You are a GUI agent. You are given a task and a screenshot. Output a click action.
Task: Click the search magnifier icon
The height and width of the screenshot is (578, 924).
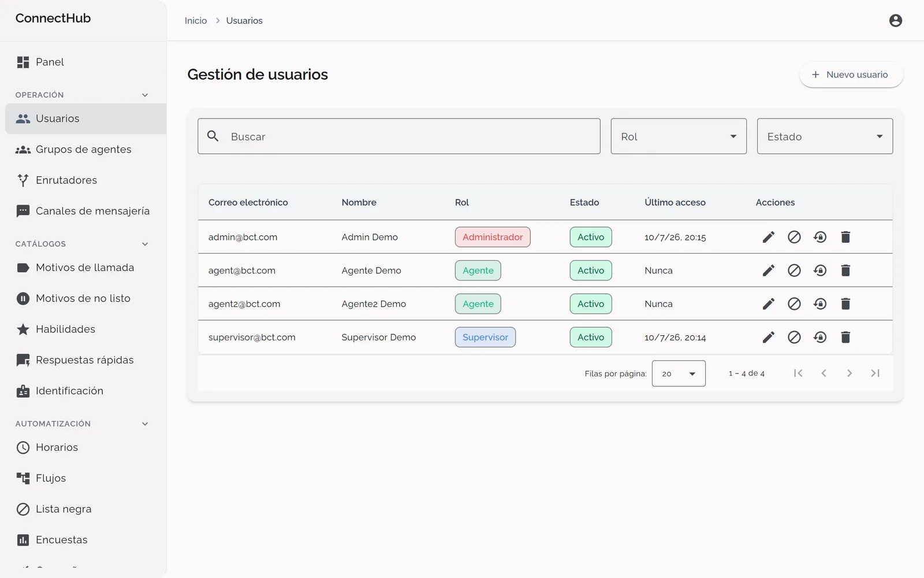(213, 136)
